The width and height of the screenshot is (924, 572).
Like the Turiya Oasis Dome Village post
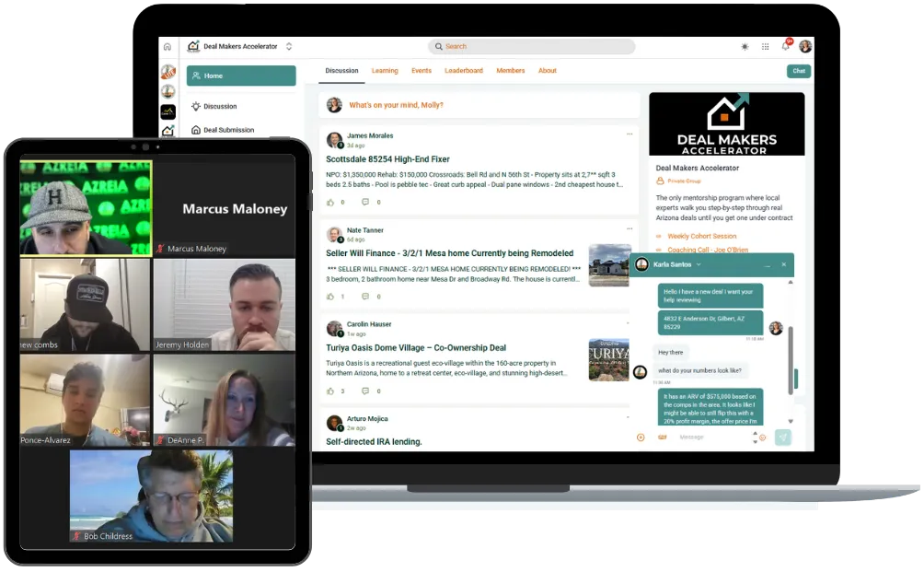[330, 391]
